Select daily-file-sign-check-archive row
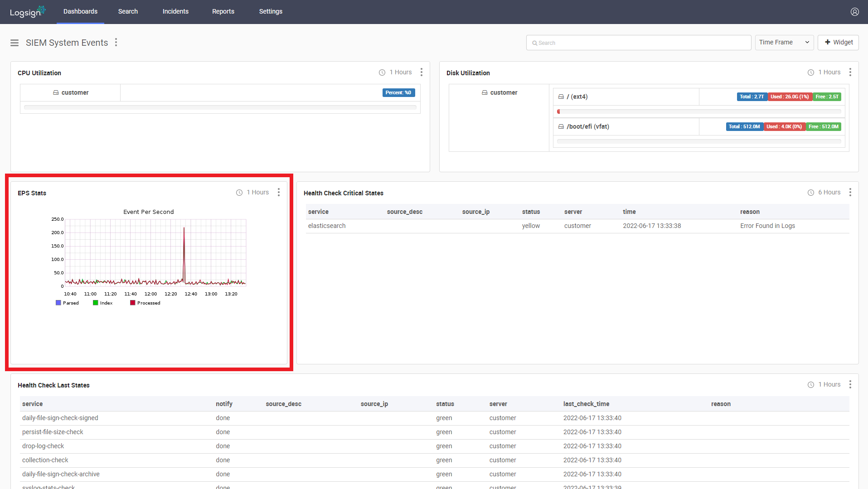Screen dimensions: 868x489 pos(435,474)
